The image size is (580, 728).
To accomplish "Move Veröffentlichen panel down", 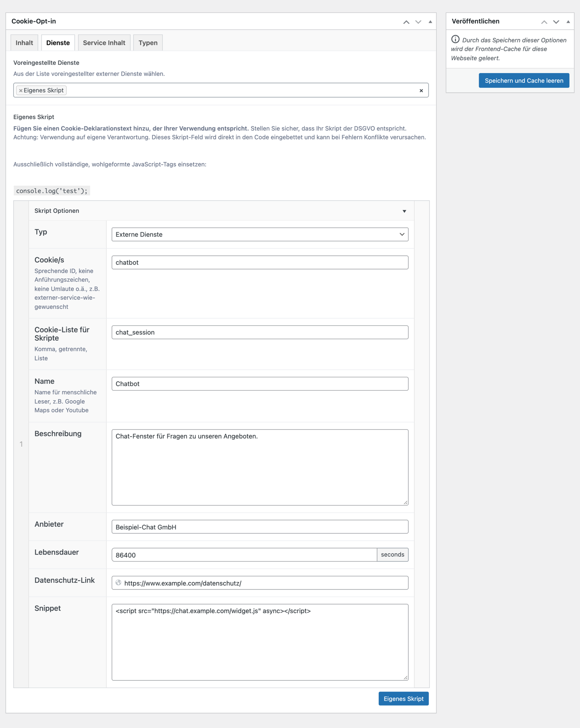I will (x=556, y=22).
